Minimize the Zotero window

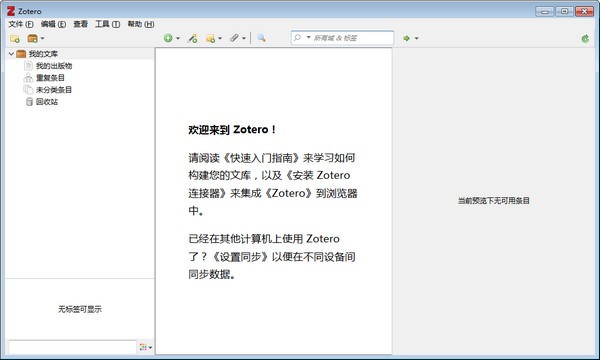coord(544,11)
